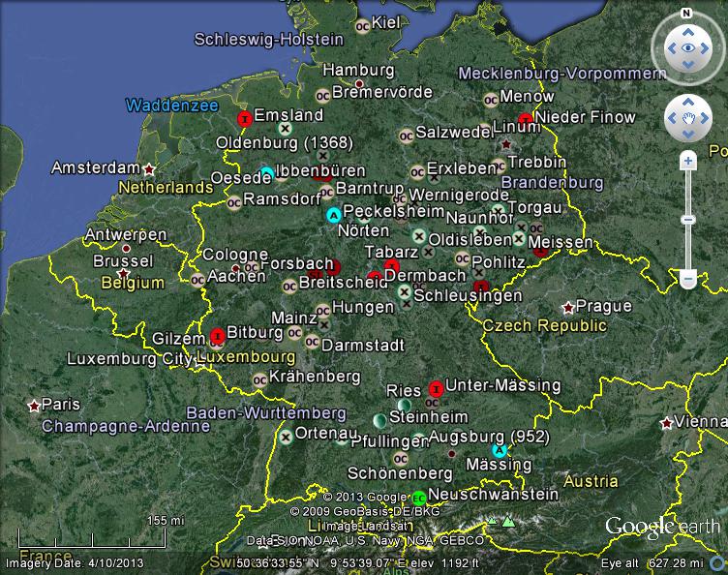The height and width of the screenshot is (575, 728).
Task: Click the OC marker beside Salzwedel
Action: tap(407, 136)
